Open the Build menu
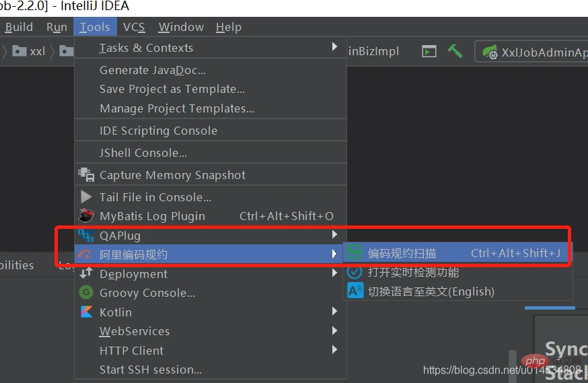Image resolution: width=588 pixels, height=383 pixels. [x=19, y=27]
